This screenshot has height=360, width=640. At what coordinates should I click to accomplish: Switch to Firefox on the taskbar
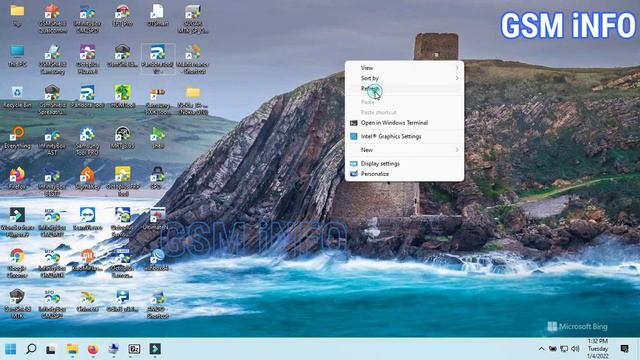[93, 349]
